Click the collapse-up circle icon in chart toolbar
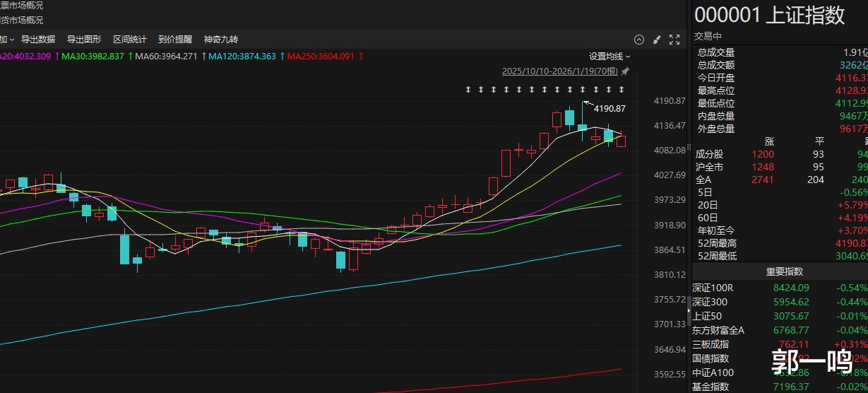The image size is (868, 393). pos(639,40)
